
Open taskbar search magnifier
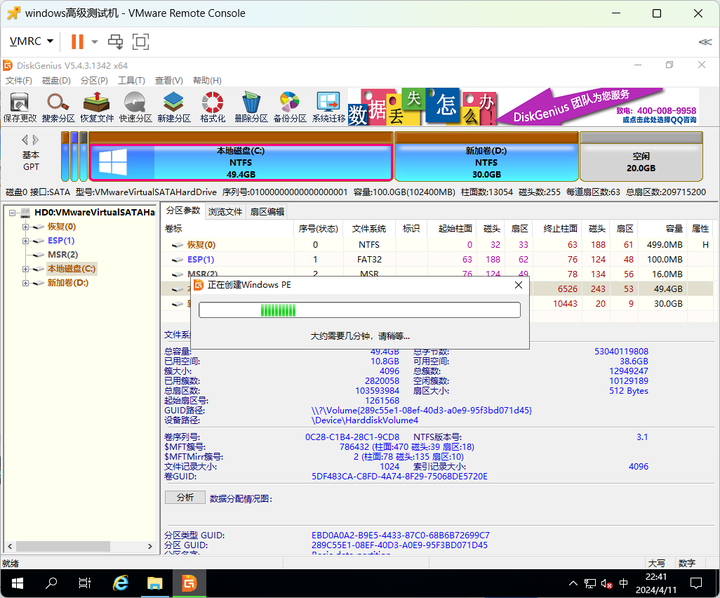point(51,583)
